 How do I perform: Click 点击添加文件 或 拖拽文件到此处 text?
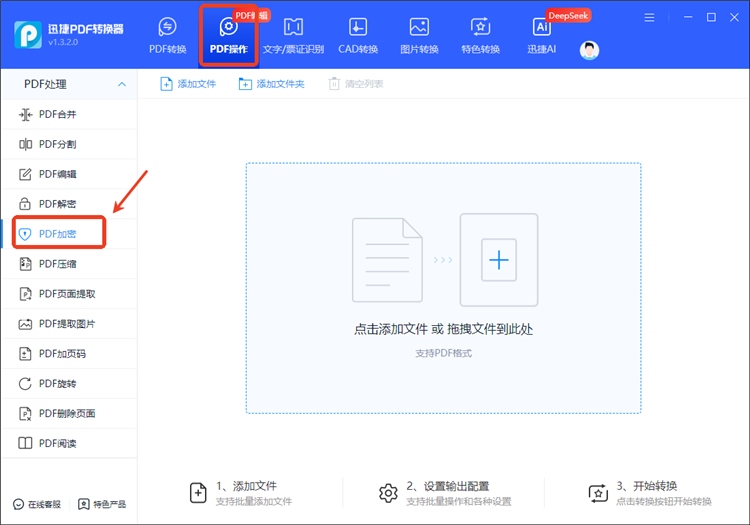(443, 329)
